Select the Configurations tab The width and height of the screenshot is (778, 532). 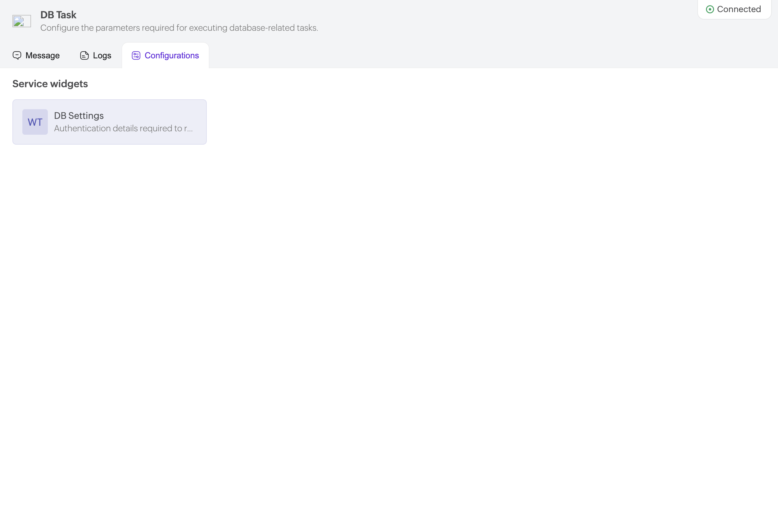(165, 56)
